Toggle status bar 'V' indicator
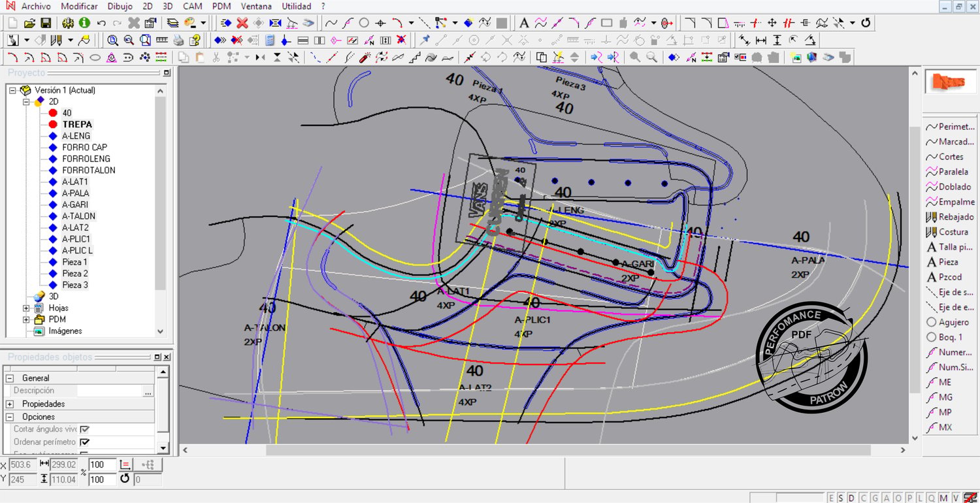The width and height of the screenshot is (980, 503). [x=955, y=498]
